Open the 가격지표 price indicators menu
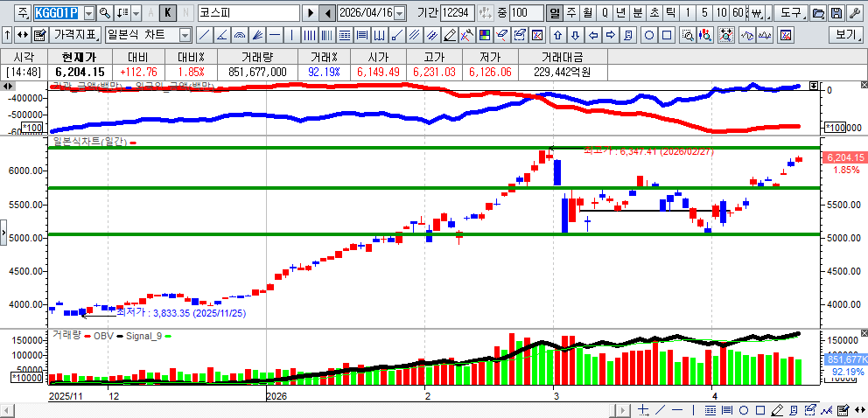 [74, 36]
